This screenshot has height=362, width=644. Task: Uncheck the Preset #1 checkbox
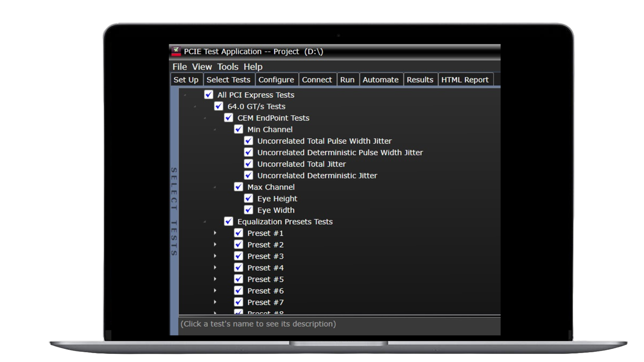click(238, 233)
